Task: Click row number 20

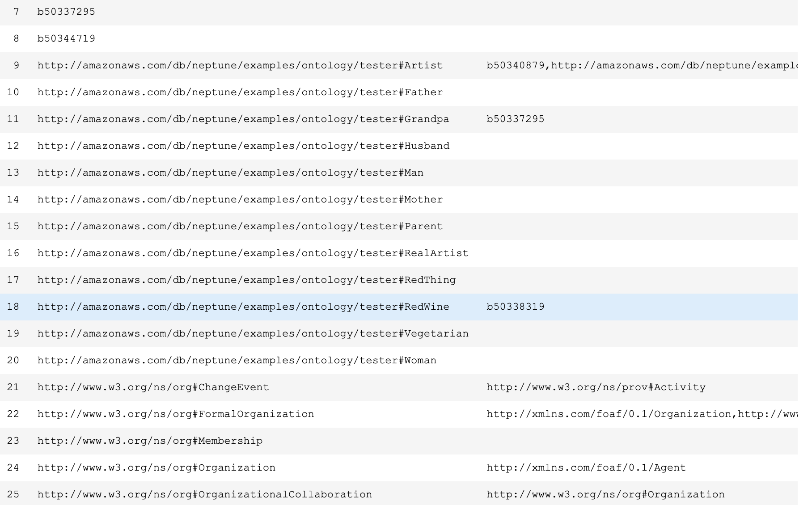Action: click(x=13, y=360)
